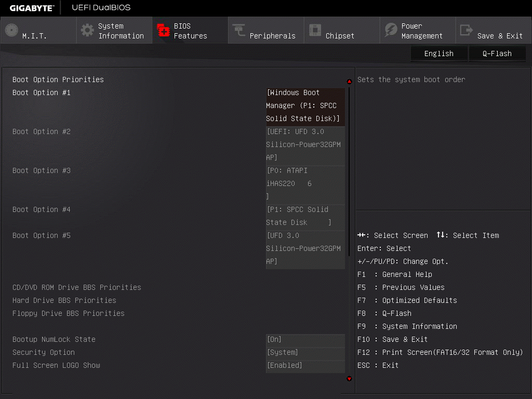Click the F10 Save & Exit hint
The width and height of the screenshot is (532, 399).
(393, 339)
